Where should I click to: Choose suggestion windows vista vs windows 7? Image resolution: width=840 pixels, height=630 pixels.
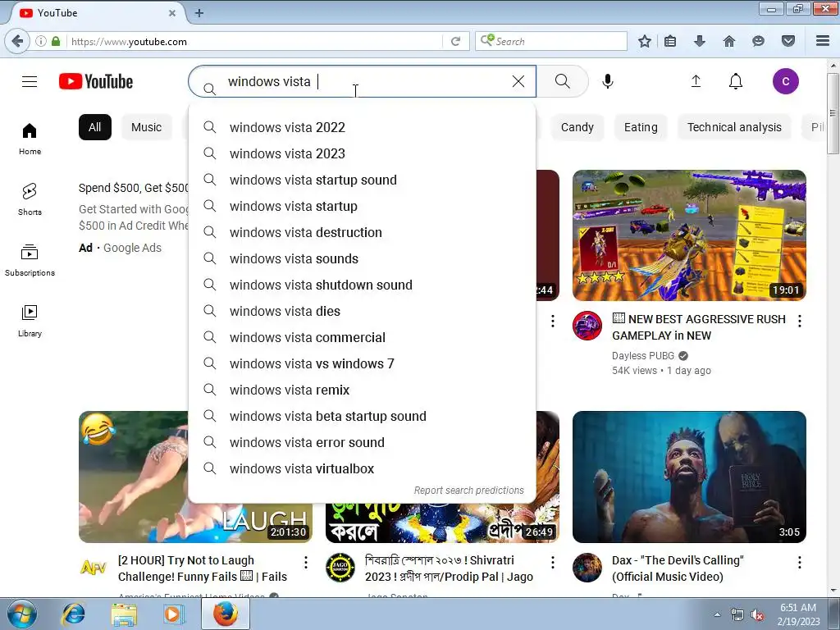[x=362, y=363]
